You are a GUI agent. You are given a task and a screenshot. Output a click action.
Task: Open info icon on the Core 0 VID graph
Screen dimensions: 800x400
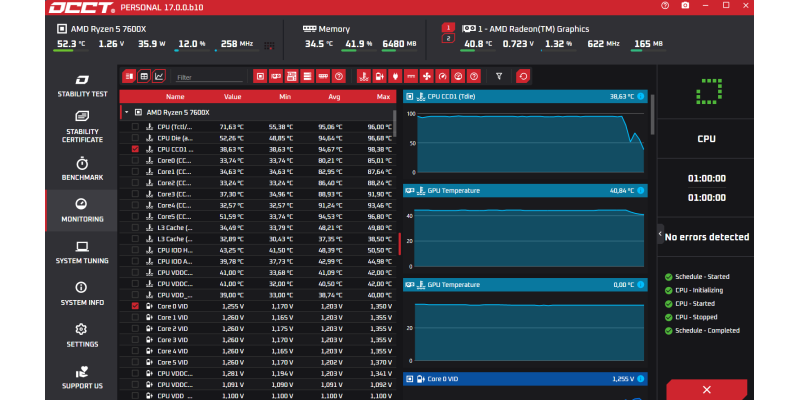640,379
